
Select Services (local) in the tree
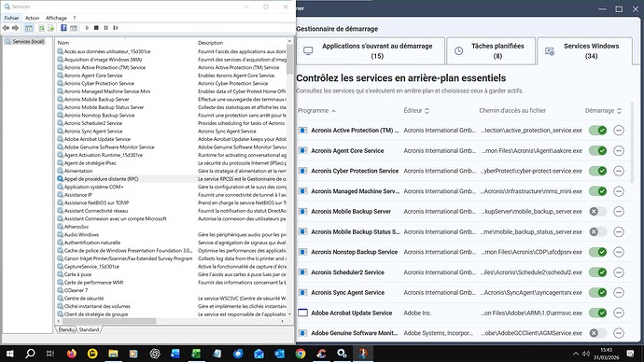point(28,41)
